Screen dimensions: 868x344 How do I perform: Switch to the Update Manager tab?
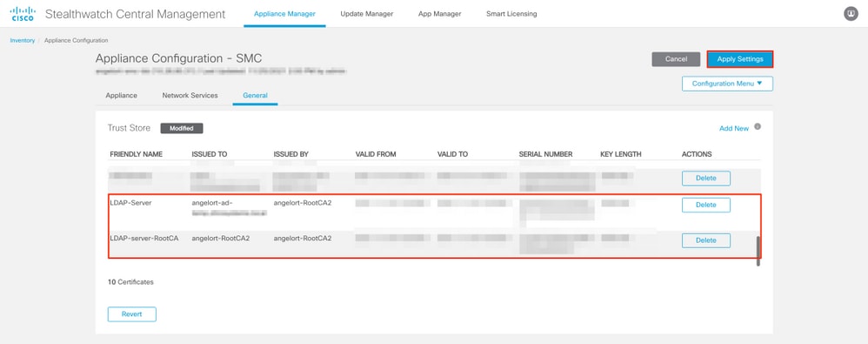click(367, 14)
